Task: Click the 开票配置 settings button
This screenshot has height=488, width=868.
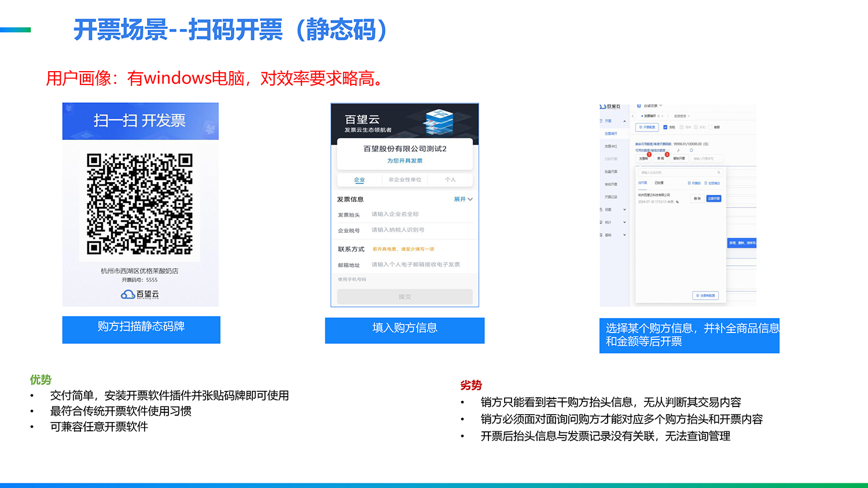Action: pyautogui.click(x=647, y=127)
